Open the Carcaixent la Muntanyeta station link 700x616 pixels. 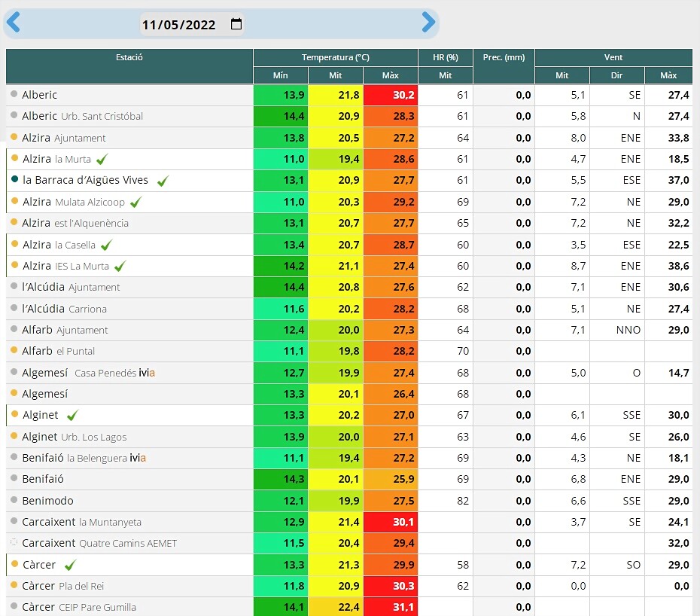point(82,522)
